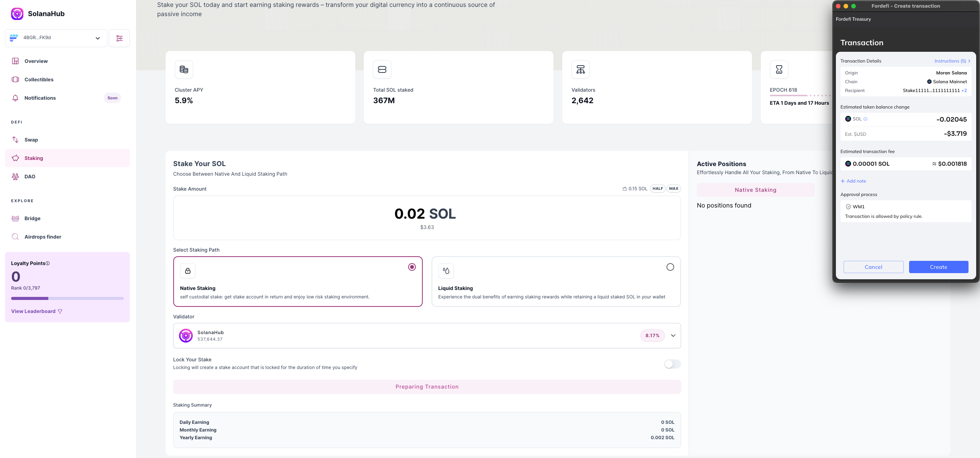Screen dimensions: 980x458
Task: Click the loyalty rank progress bar
Action: click(x=67, y=298)
